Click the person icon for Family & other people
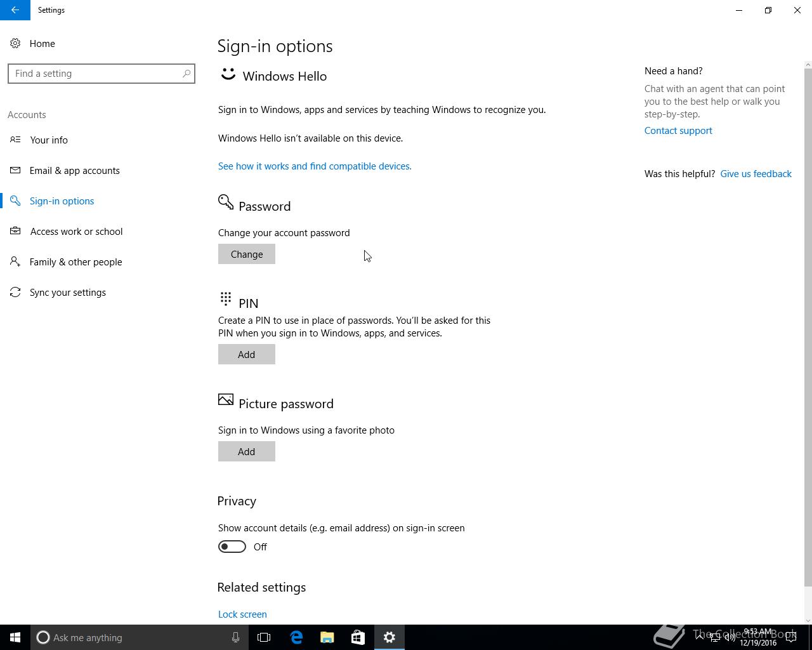The image size is (812, 650). (x=15, y=262)
